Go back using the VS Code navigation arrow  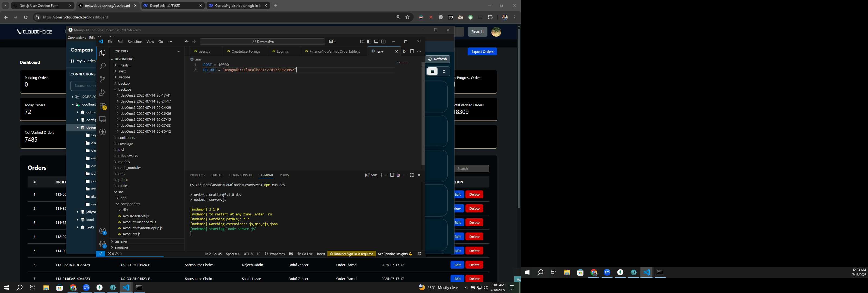pos(186,42)
